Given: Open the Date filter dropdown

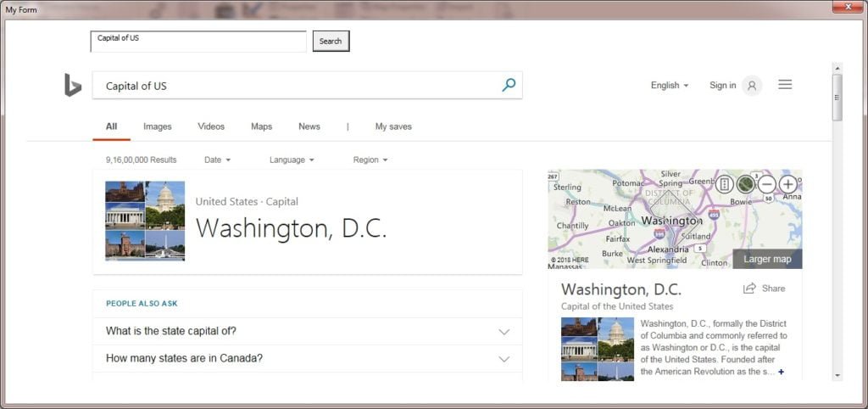Looking at the screenshot, I should [218, 160].
